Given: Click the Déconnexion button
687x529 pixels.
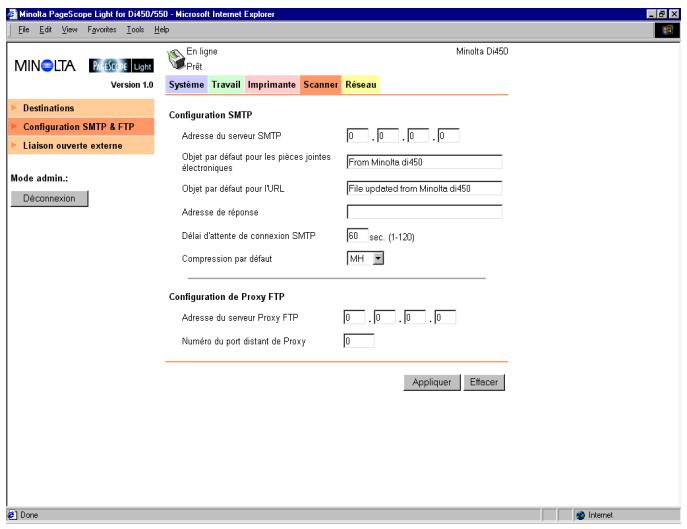Looking at the screenshot, I should pos(50,199).
